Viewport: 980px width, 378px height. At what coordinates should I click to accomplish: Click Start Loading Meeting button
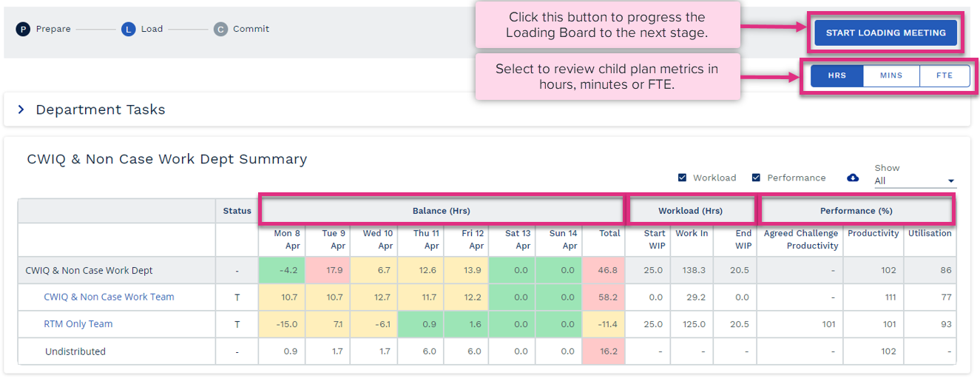pyautogui.click(x=886, y=33)
